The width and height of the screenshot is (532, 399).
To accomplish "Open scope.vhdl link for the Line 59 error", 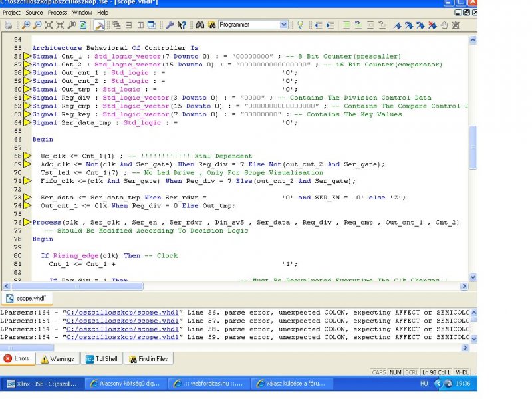I will click(x=122, y=337).
